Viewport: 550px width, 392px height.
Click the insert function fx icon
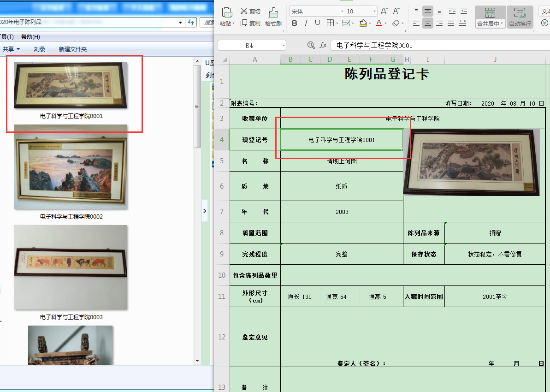[x=323, y=45]
